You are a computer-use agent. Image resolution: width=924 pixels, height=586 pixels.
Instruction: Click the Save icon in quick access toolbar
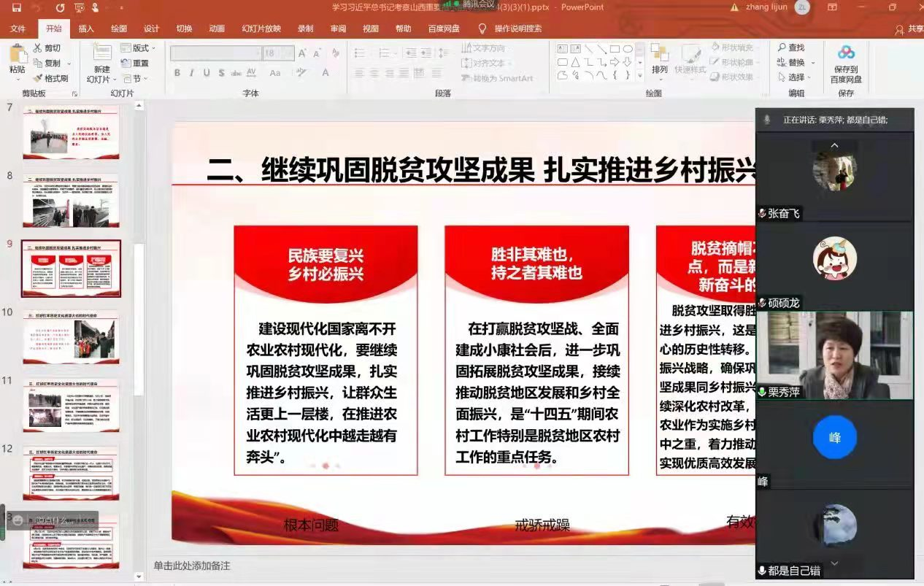pos(16,7)
